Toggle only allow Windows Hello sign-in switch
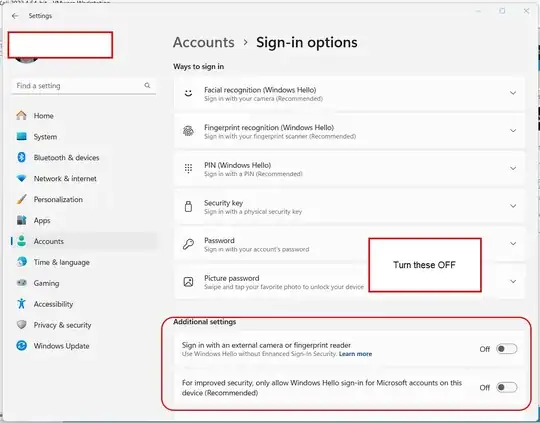 [x=507, y=388]
